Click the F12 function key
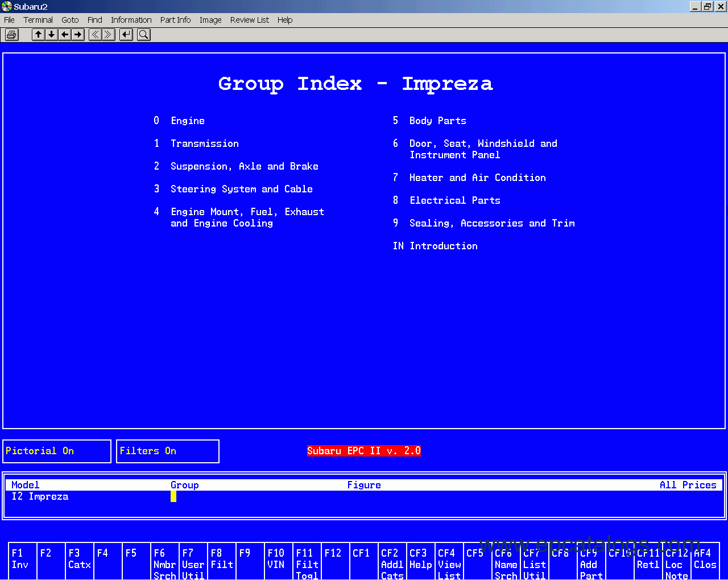728x580 pixels. click(x=336, y=562)
